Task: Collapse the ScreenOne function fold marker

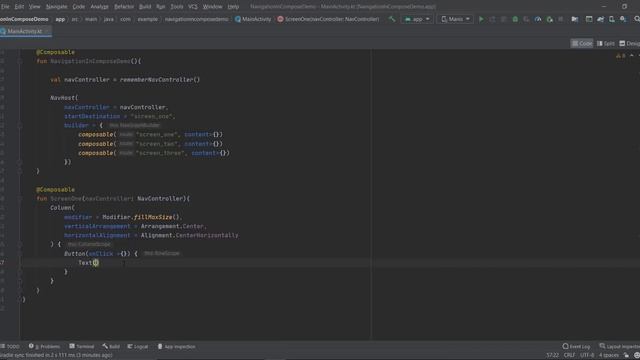Action: coord(20,199)
